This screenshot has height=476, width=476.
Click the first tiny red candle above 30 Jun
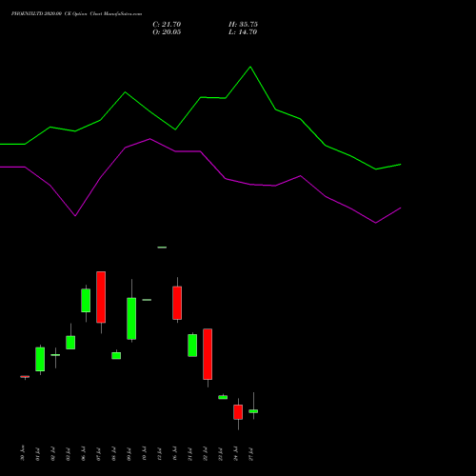coord(25,377)
